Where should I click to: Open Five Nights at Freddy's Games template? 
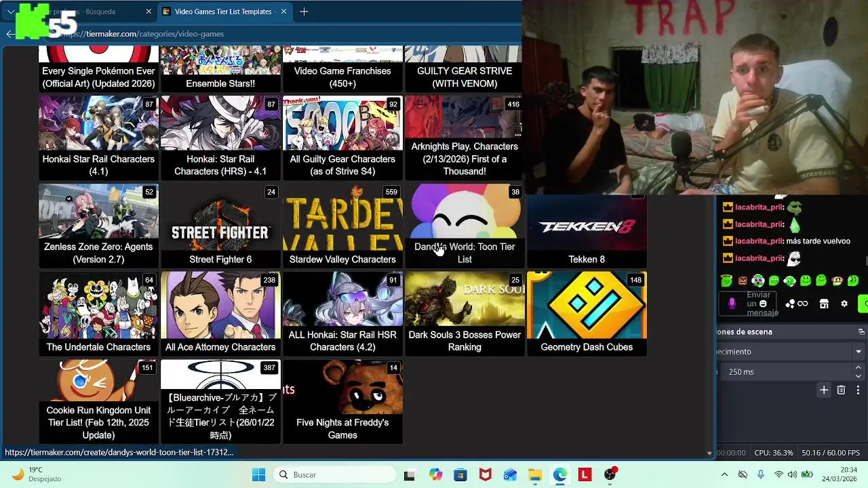[342, 402]
